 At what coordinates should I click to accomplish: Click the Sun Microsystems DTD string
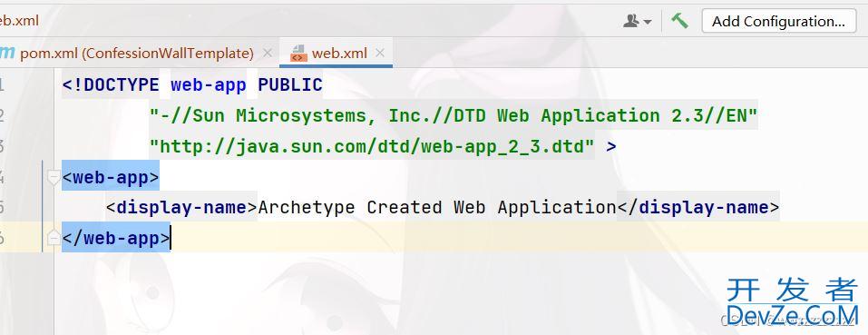tap(454, 115)
